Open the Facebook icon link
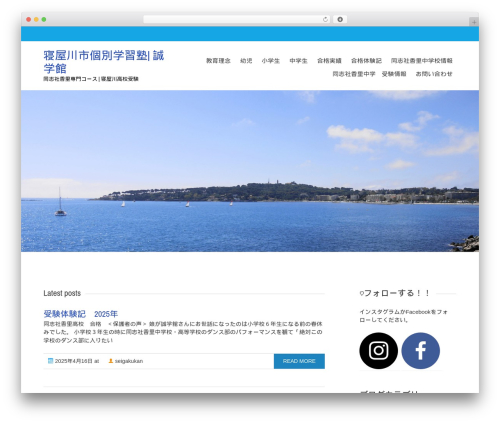 tap(421, 350)
